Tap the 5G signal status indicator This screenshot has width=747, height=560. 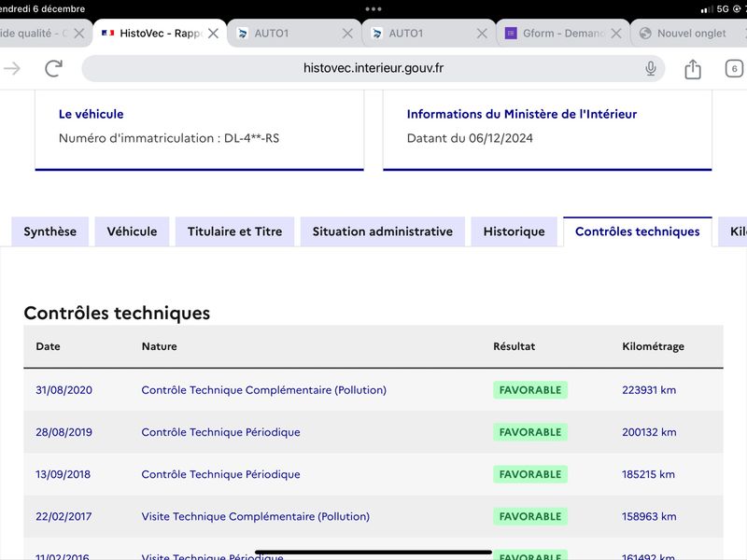click(722, 9)
